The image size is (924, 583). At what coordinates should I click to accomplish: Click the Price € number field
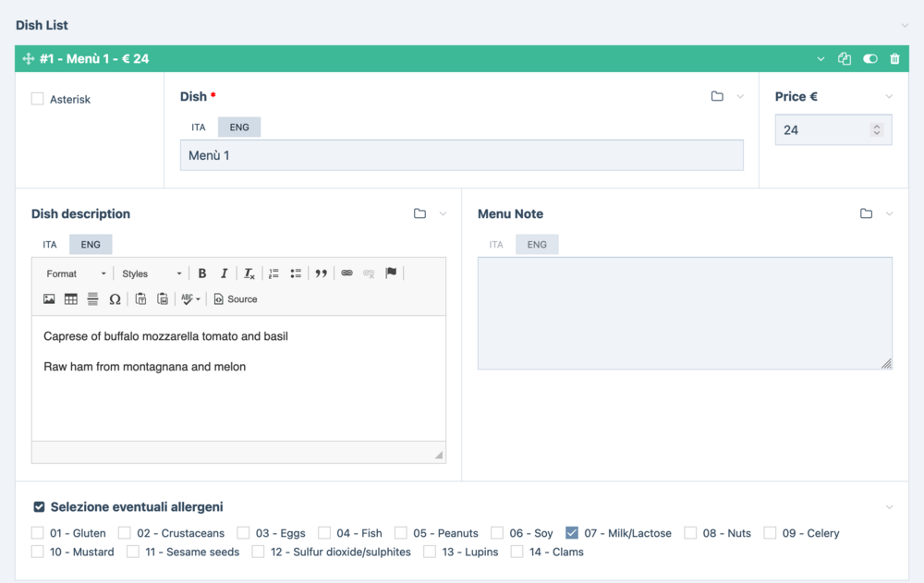click(x=822, y=130)
